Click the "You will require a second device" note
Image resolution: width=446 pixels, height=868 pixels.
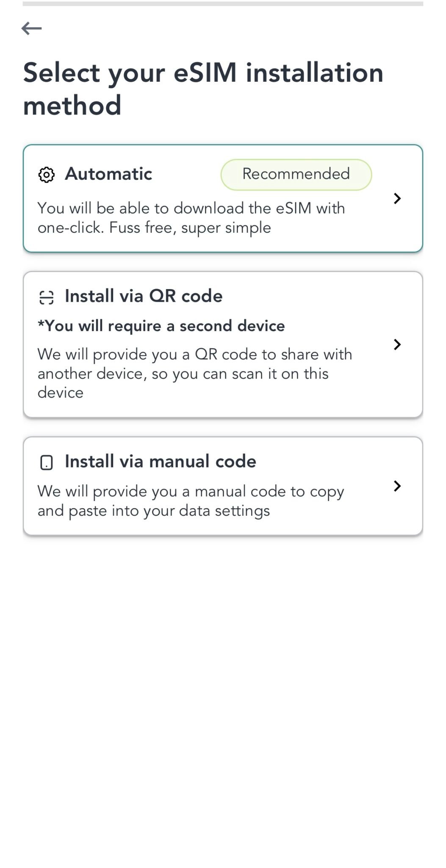pos(161,326)
